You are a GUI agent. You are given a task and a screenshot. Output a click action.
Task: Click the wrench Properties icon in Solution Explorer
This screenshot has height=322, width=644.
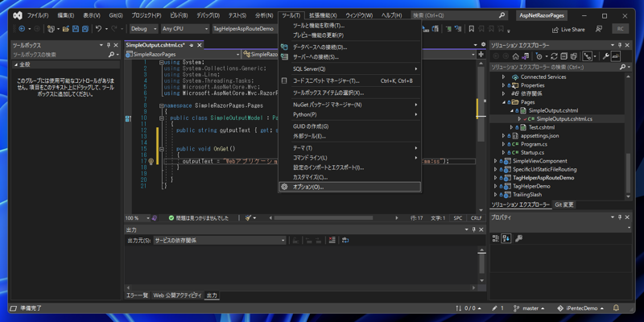click(606, 56)
